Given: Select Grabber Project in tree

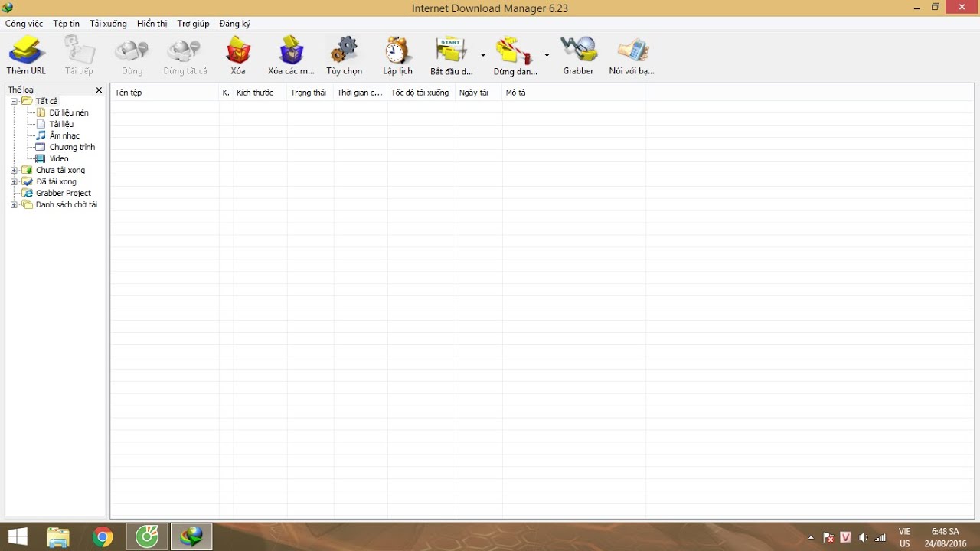Looking at the screenshot, I should pos(64,193).
